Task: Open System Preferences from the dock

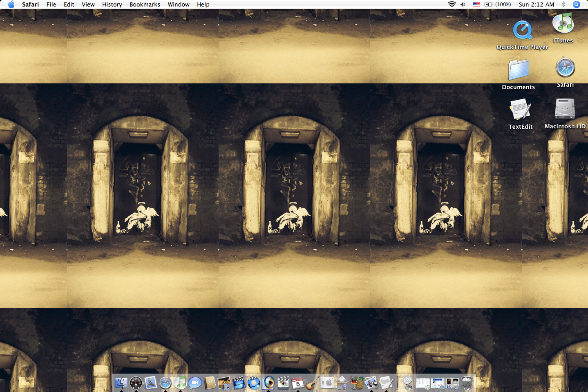Action: [327, 383]
